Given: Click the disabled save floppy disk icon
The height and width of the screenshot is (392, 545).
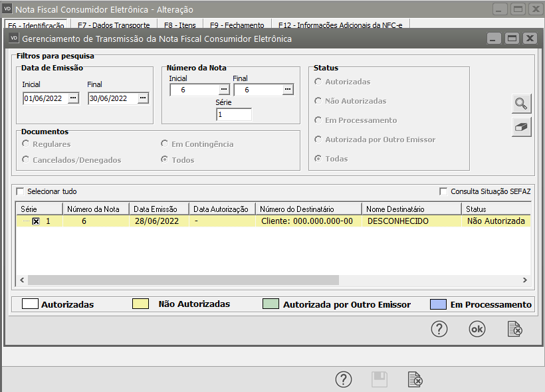Looking at the screenshot, I should point(379,379).
